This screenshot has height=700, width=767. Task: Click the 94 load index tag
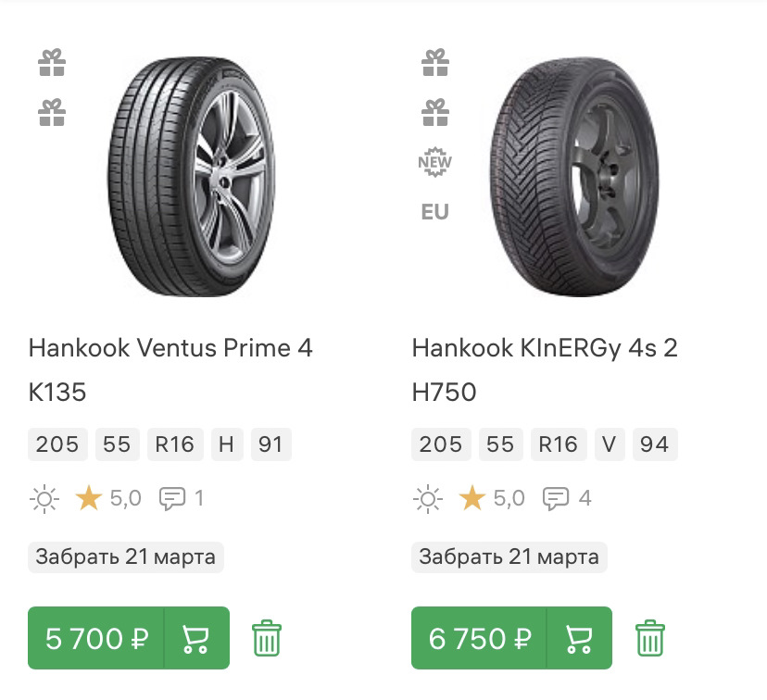[x=654, y=444]
